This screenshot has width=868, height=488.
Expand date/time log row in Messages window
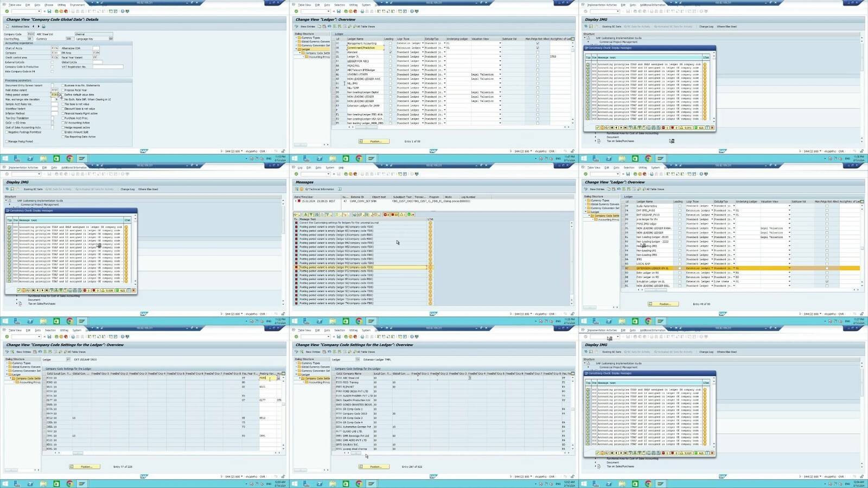pos(296,201)
